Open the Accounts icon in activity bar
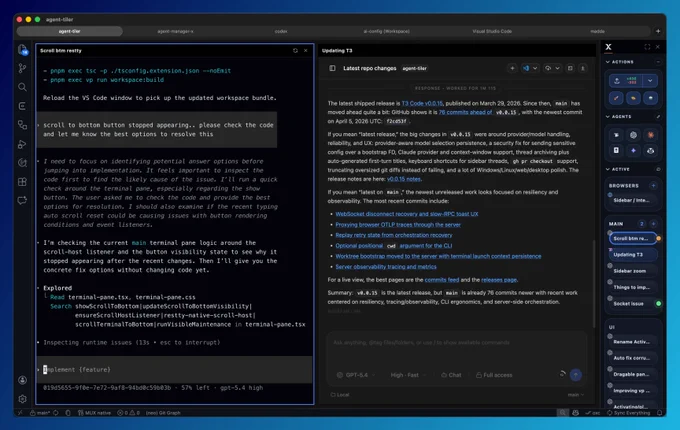Screen dimensions: 680x430 (23, 380)
